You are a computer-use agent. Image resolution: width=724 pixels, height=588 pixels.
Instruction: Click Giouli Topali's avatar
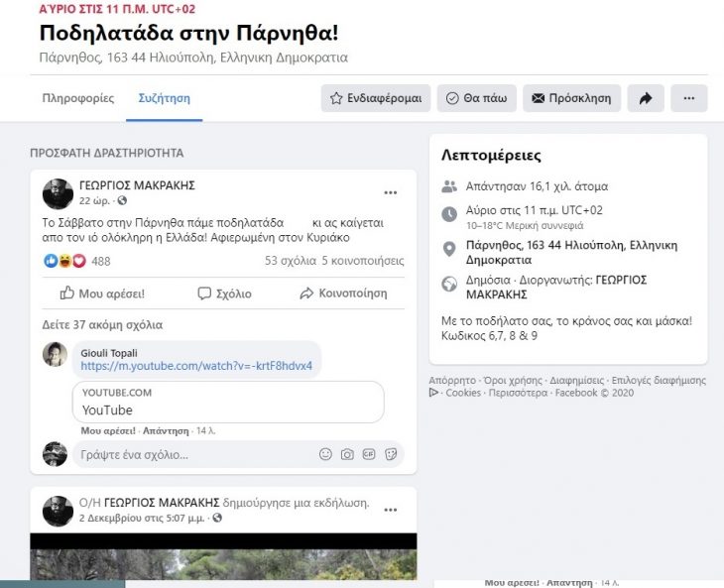pos(56,355)
